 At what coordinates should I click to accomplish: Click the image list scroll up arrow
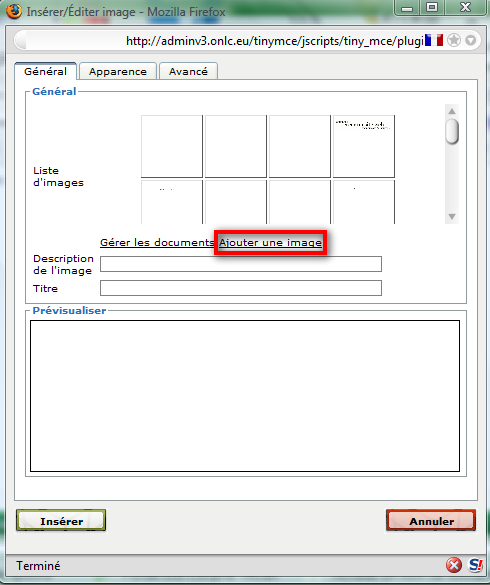point(452,111)
